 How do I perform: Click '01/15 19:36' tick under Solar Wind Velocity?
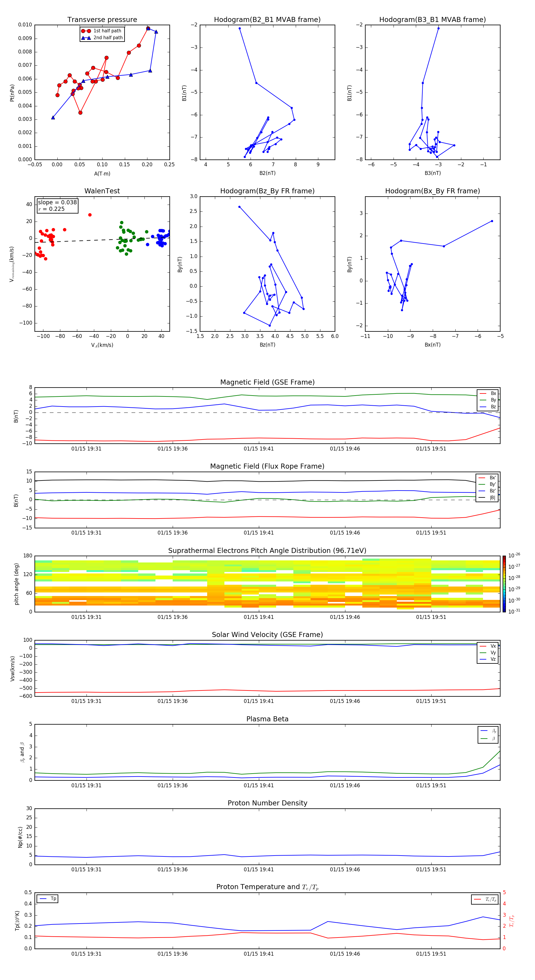pyautogui.click(x=172, y=701)
